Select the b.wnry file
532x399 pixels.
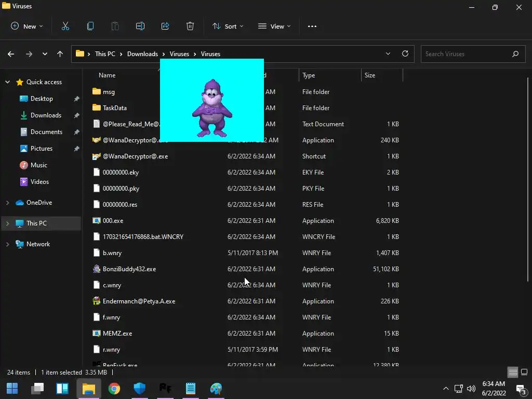tap(112, 253)
